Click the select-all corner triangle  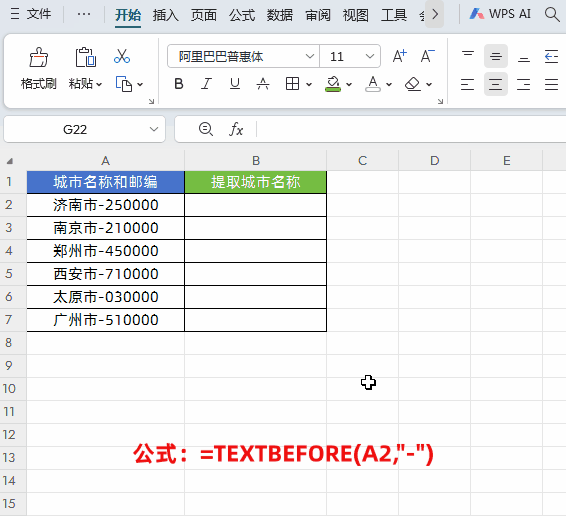[x=10, y=161]
